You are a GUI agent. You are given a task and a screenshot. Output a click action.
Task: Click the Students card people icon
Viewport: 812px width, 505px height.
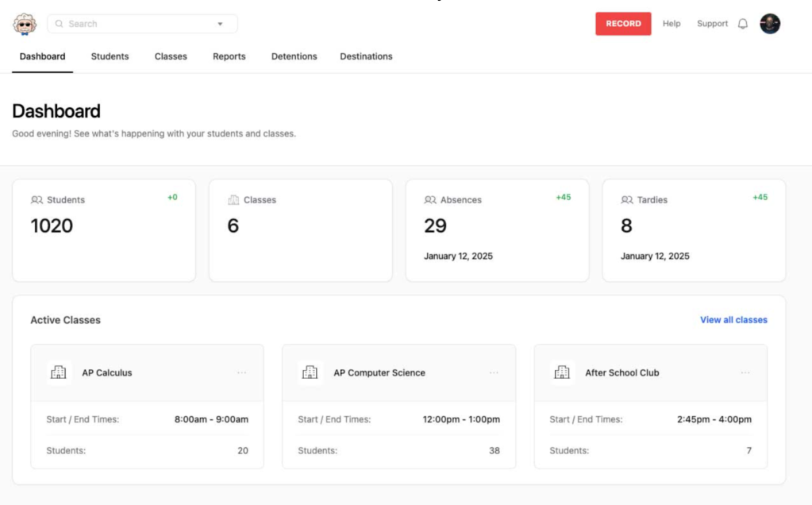pyautogui.click(x=37, y=200)
